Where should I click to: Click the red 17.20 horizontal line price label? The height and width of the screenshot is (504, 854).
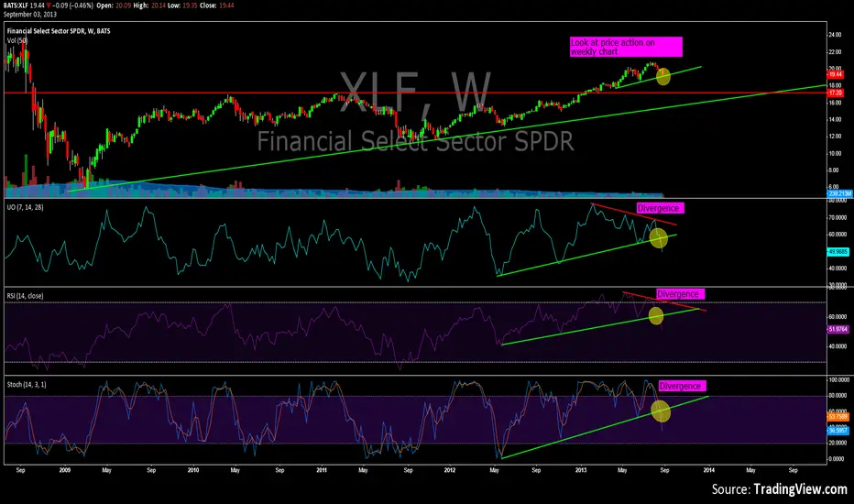pyautogui.click(x=835, y=93)
